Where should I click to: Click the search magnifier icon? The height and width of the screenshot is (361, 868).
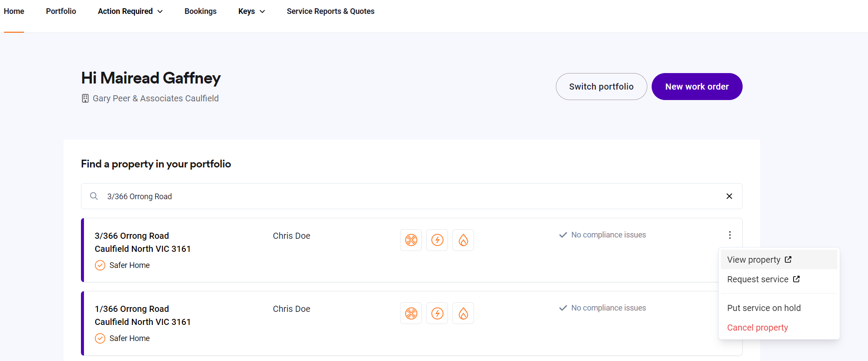(x=94, y=196)
